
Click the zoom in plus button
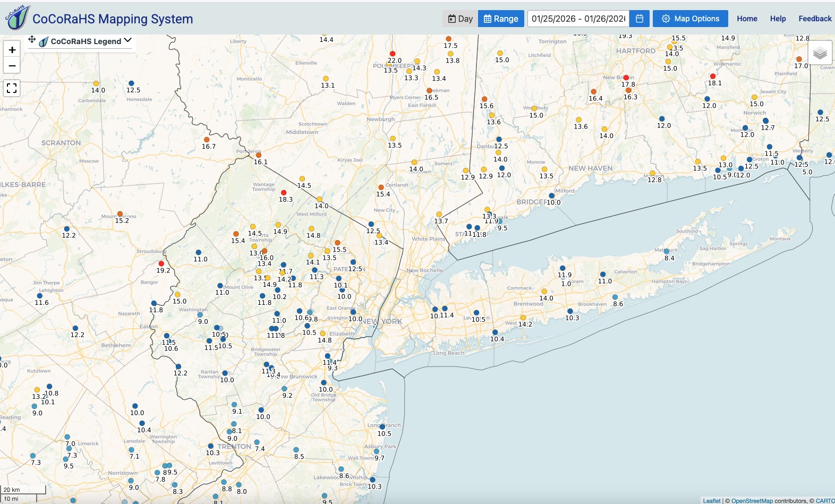pos(12,50)
